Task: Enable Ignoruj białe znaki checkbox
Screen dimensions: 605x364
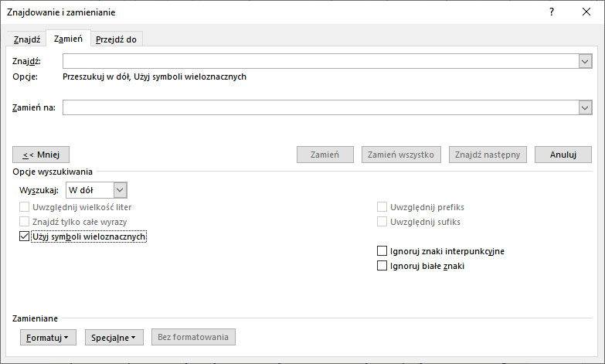Action: tap(382, 266)
